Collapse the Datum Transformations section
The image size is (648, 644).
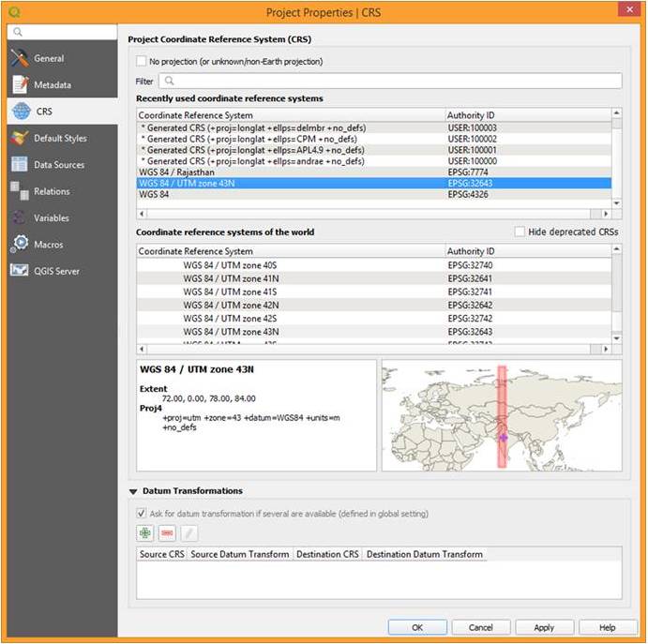click(133, 491)
